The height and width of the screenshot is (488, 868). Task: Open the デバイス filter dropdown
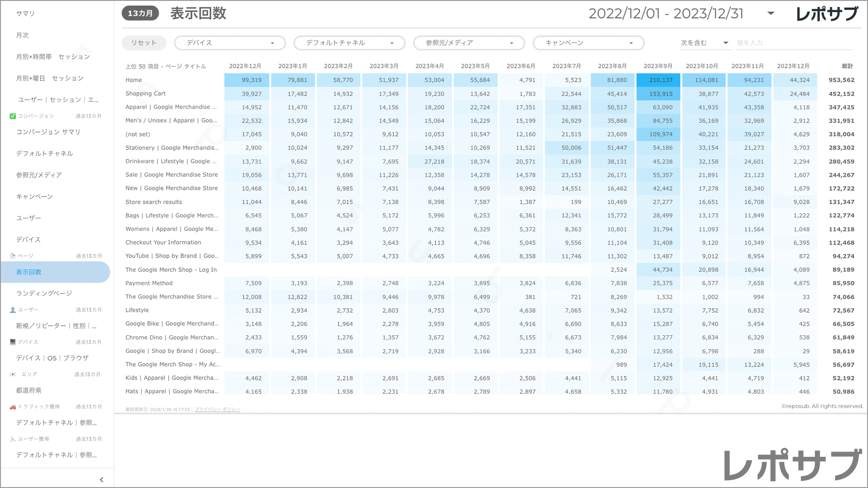pos(230,43)
